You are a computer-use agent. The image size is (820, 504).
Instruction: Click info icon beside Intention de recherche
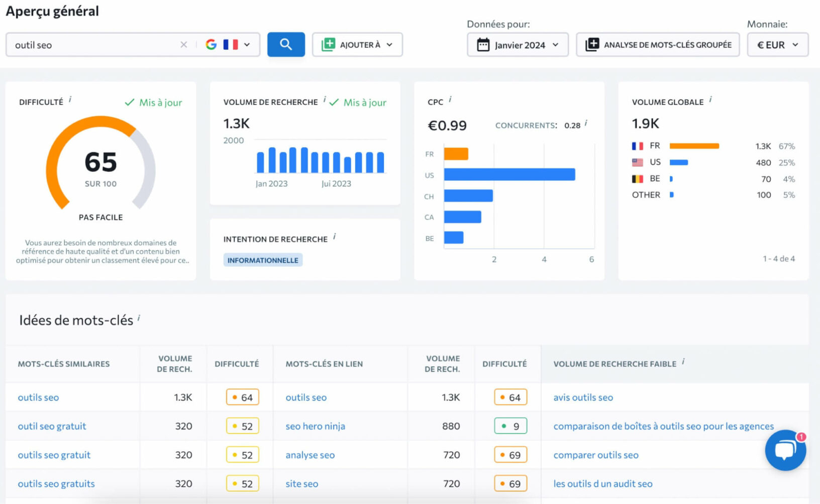point(334,237)
